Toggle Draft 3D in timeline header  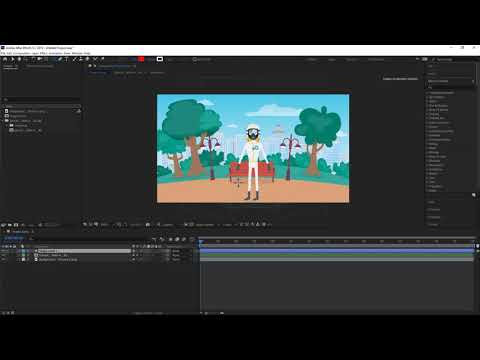[x=162, y=239]
